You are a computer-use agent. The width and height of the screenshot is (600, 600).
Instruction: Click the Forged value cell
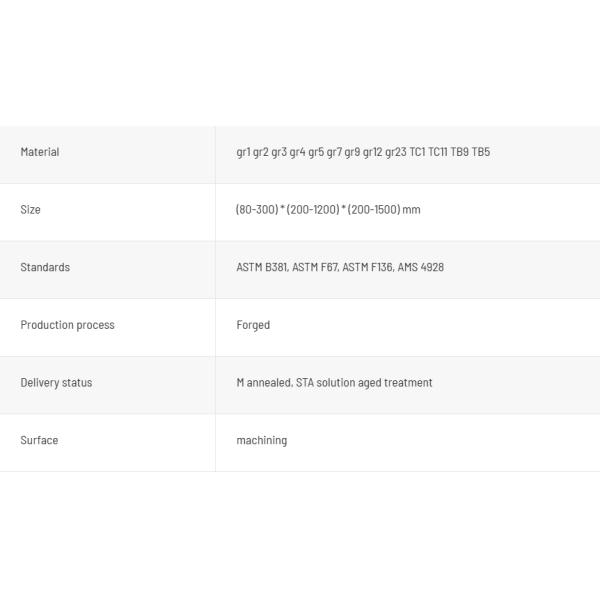pyautogui.click(x=253, y=325)
